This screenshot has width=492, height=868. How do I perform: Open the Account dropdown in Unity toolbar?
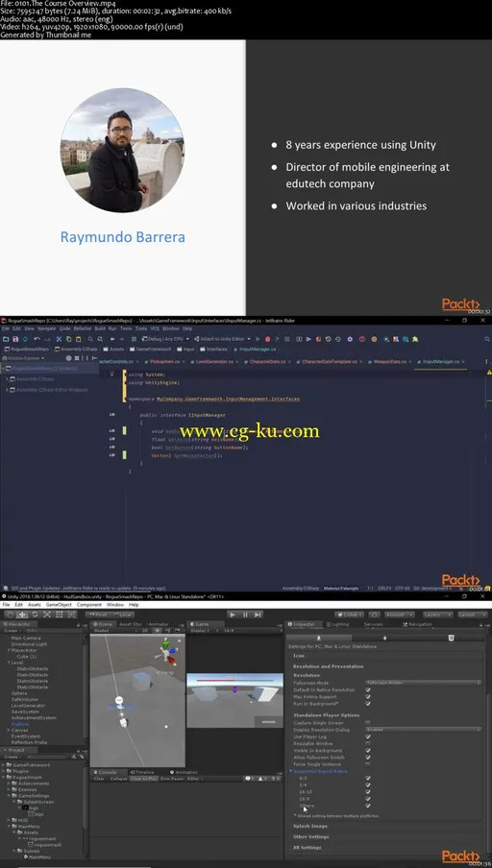pyautogui.click(x=400, y=615)
